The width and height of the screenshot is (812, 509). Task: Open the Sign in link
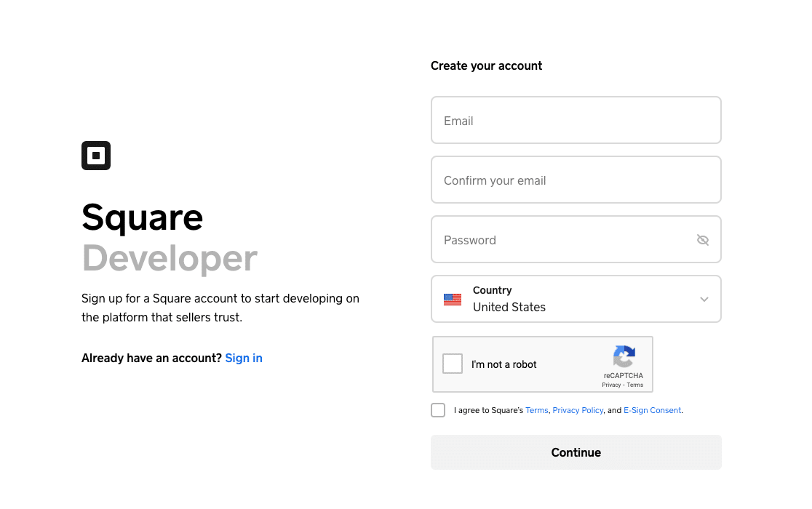(x=244, y=358)
